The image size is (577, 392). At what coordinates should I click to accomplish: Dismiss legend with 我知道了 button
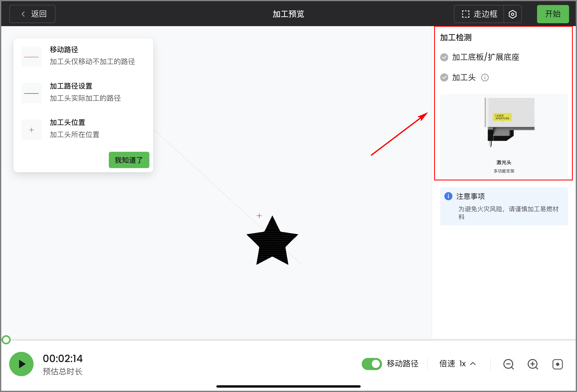tap(129, 160)
